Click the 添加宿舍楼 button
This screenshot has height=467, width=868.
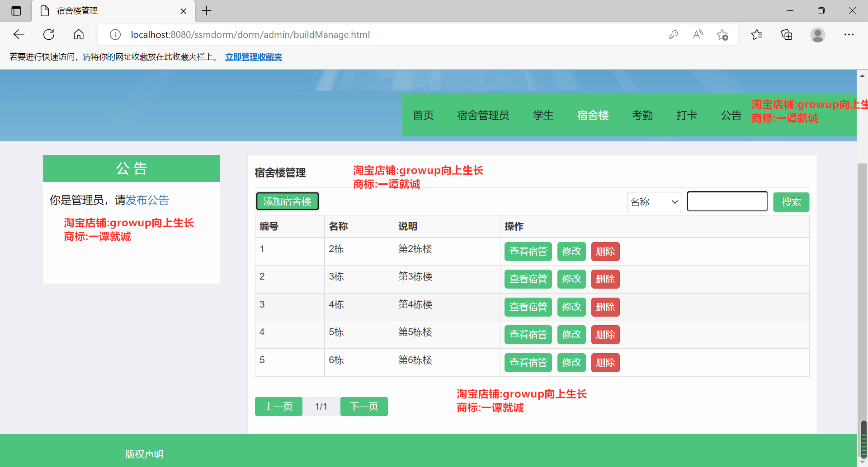tap(287, 201)
